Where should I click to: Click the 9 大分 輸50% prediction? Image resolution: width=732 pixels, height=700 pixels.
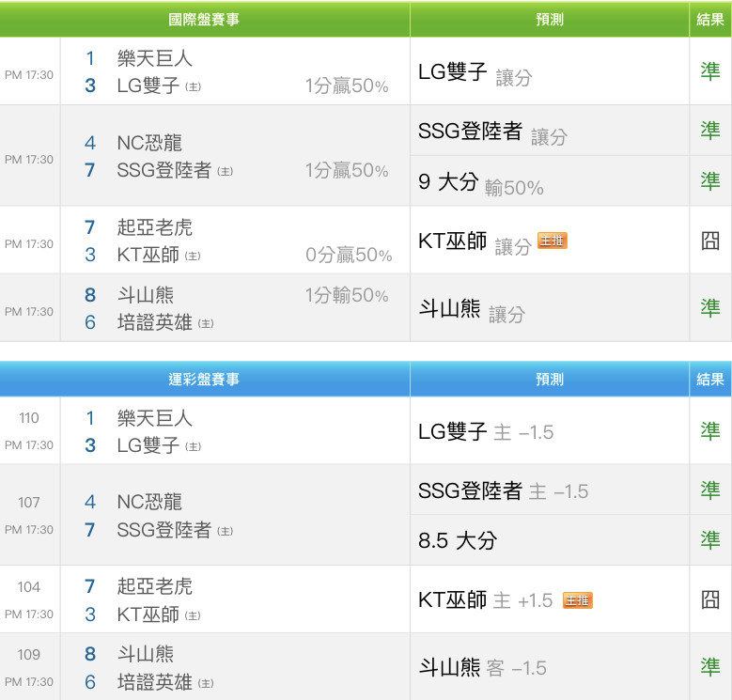click(x=481, y=183)
